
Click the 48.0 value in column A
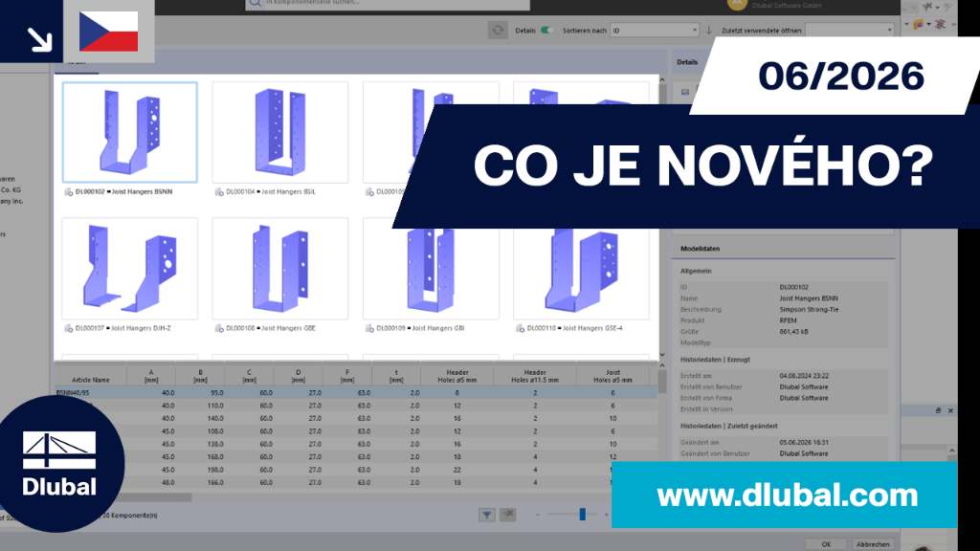(x=168, y=483)
